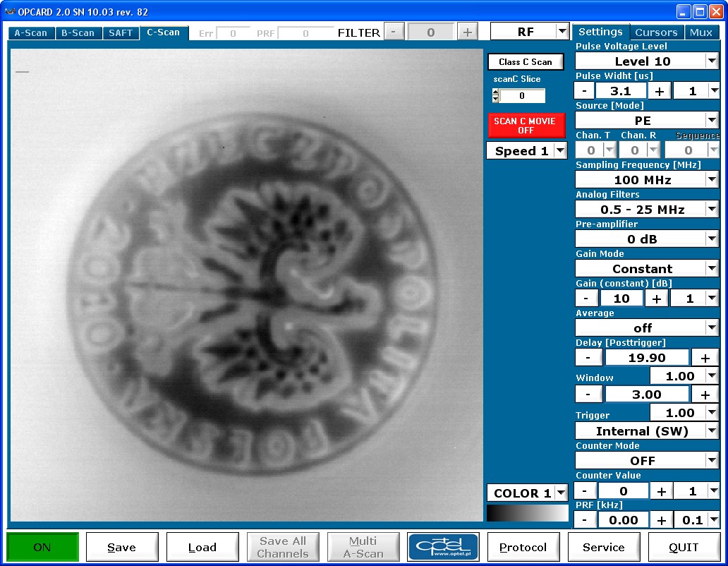Viewport: 728px width, 566px height.
Task: Select the Settings tab
Action: [x=600, y=32]
